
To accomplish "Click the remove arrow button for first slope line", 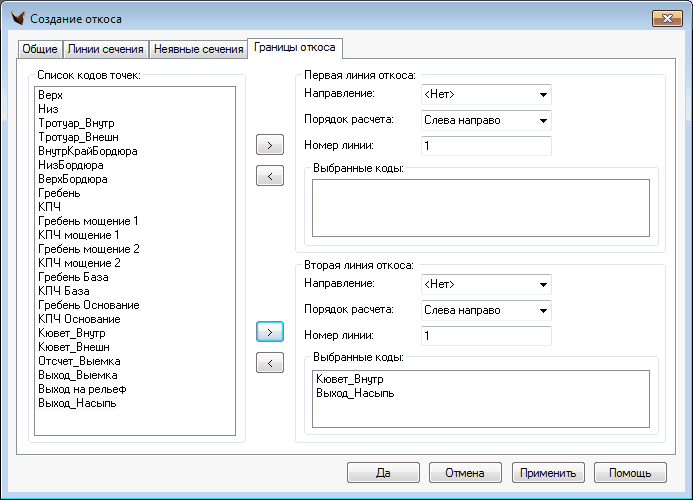I will pos(270,177).
